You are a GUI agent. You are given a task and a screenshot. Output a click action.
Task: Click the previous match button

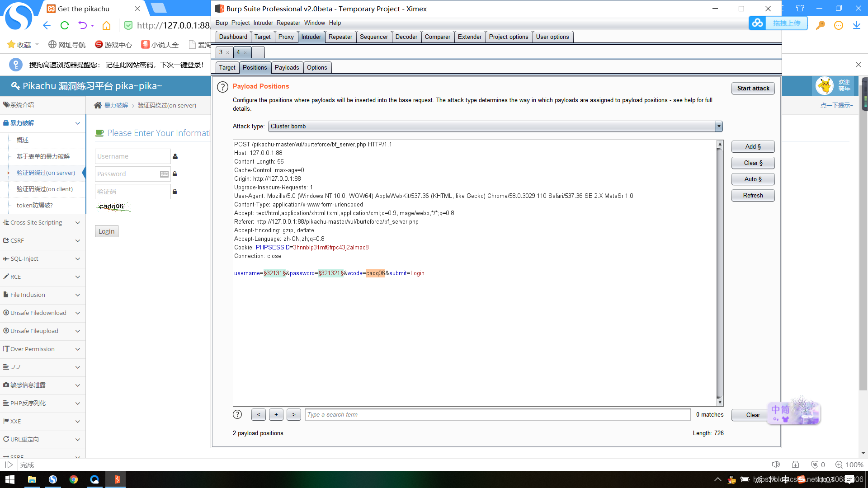pyautogui.click(x=259, y=414)
